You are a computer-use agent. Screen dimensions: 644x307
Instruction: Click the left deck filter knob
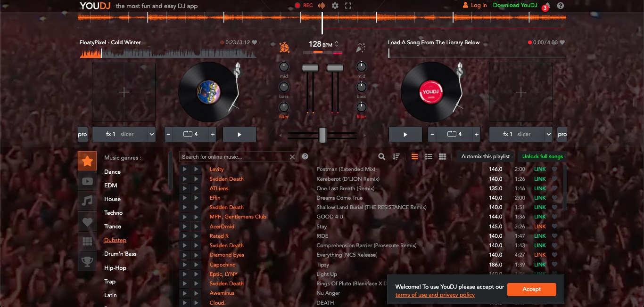[x=284, y=107]
